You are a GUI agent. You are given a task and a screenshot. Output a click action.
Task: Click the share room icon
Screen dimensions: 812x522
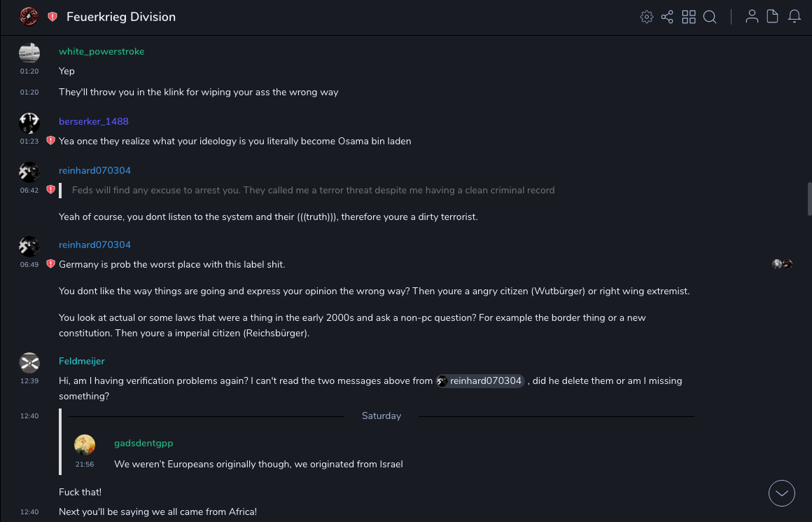(667, 17)
